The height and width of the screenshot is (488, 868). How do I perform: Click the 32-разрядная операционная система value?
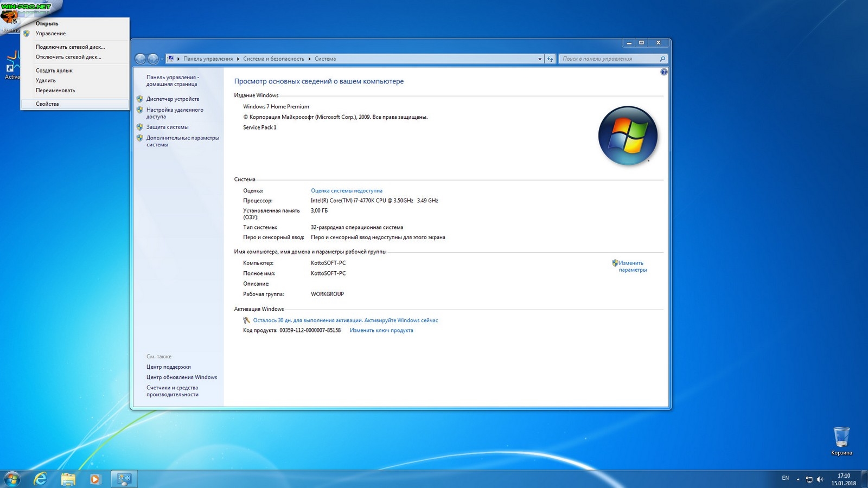357,228
